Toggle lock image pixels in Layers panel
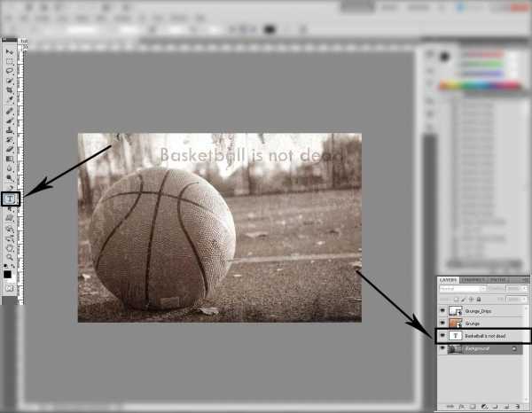This screenshot has width=532, height=413. [x=464, y=300]
